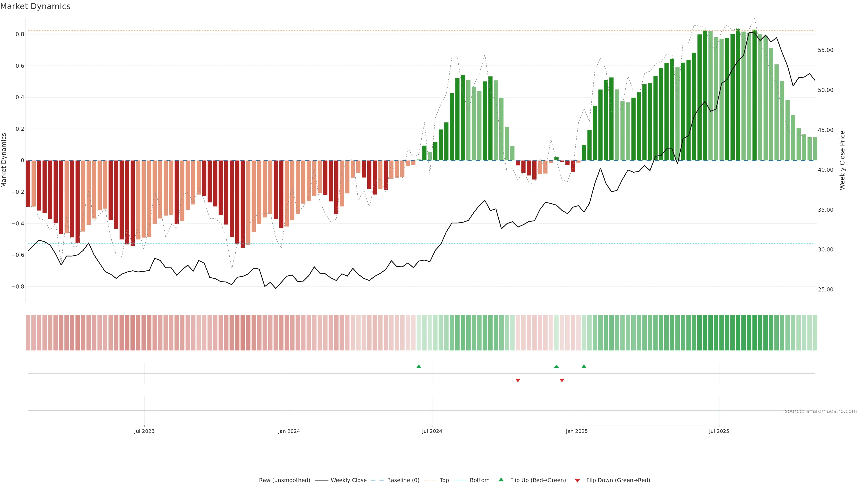Click the 0.8 label on the left axis
Viewport: 868px width, 488px height.
[x=19, y=34]
